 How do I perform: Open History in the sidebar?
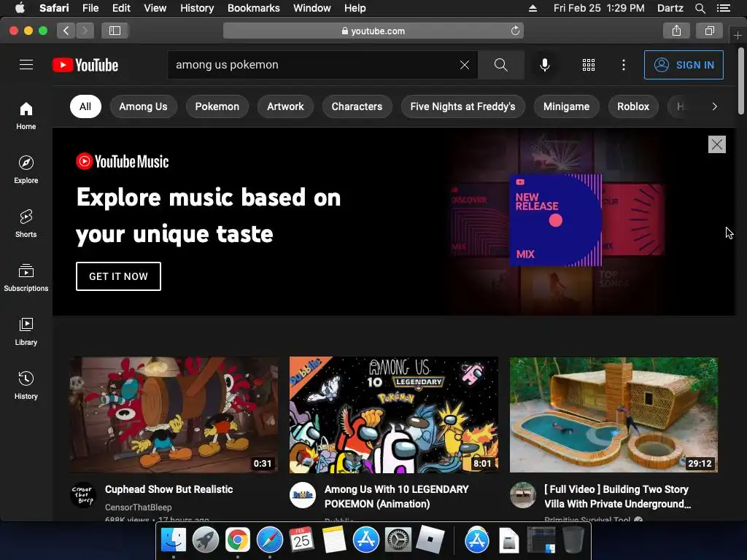point(26,385)
